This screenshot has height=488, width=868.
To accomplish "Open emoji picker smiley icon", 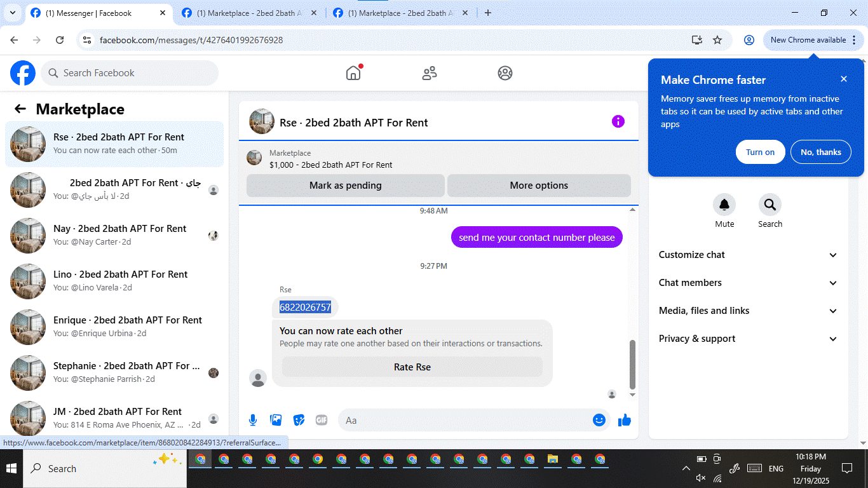I will (599, 420).
